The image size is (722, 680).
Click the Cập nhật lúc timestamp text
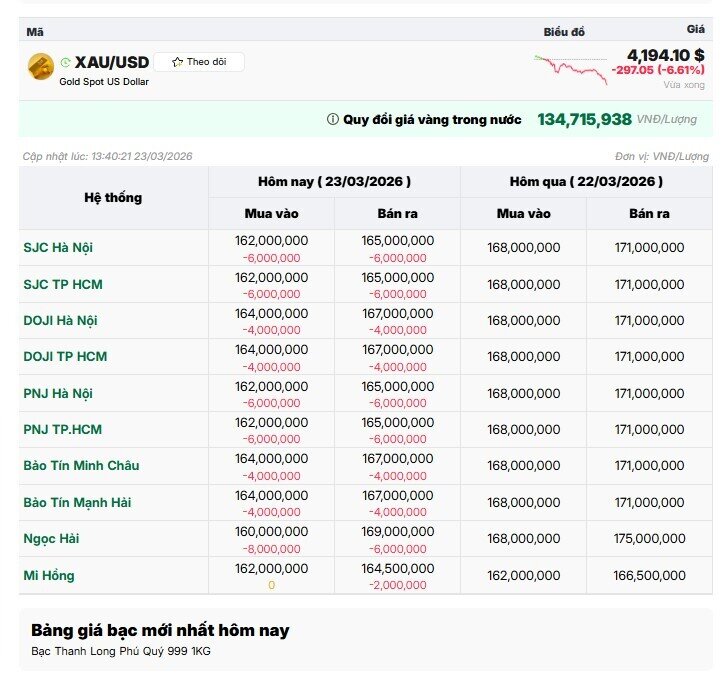(x=107, y=156)
